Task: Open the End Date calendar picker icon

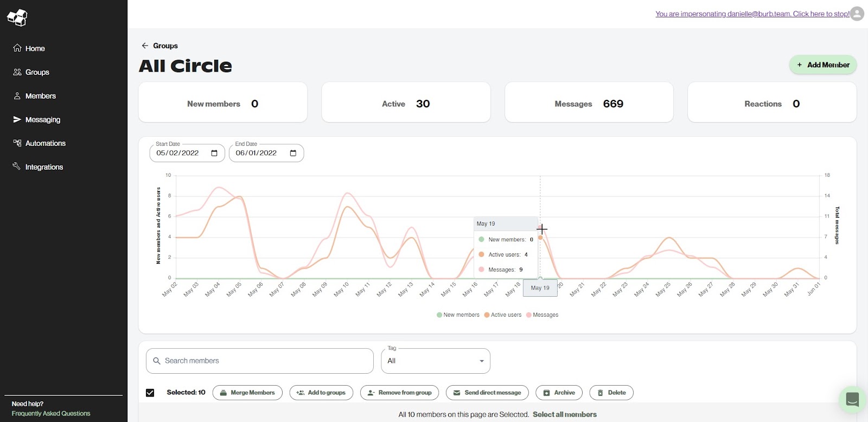Action: pos(293,153)
